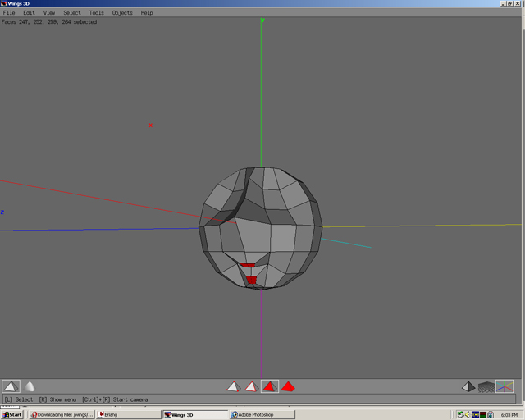This screenshot has height=420, width=525.
Task: Expand the Select menu
Action: point(72,13)
